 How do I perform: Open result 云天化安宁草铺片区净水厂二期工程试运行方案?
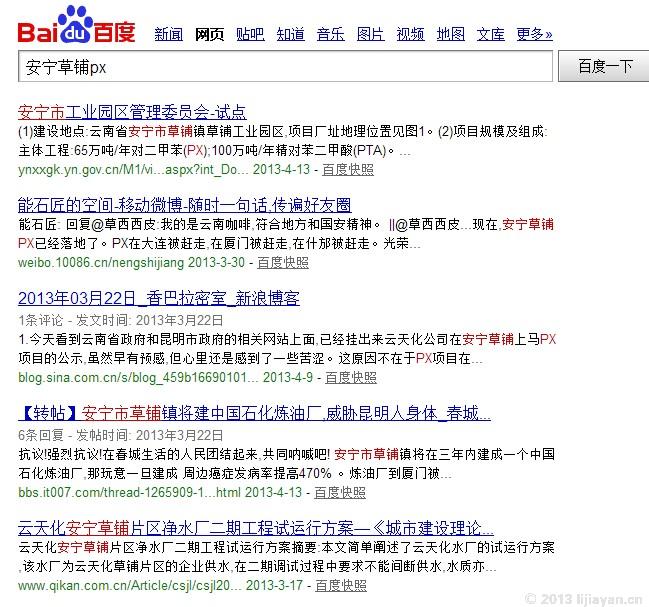[256, 528]
